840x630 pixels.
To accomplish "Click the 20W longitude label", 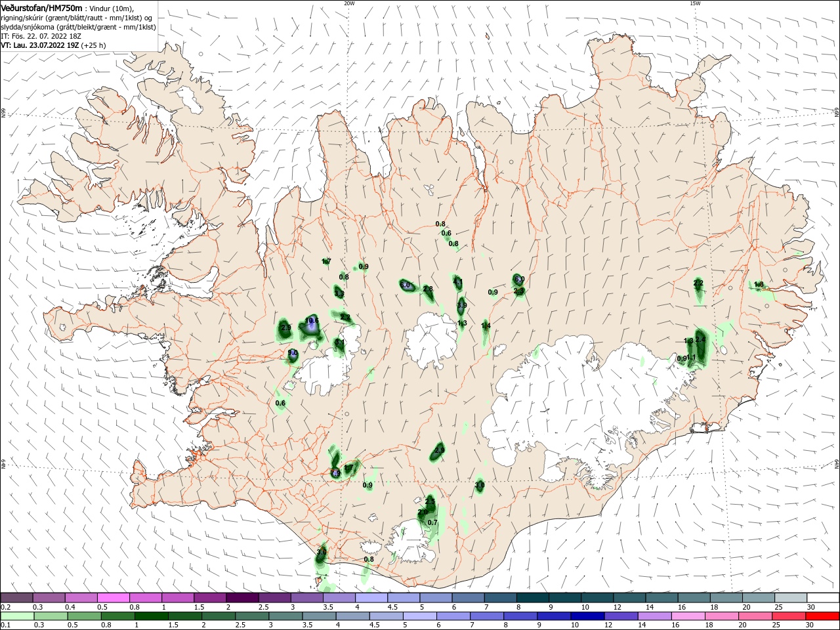I will 349,3.
